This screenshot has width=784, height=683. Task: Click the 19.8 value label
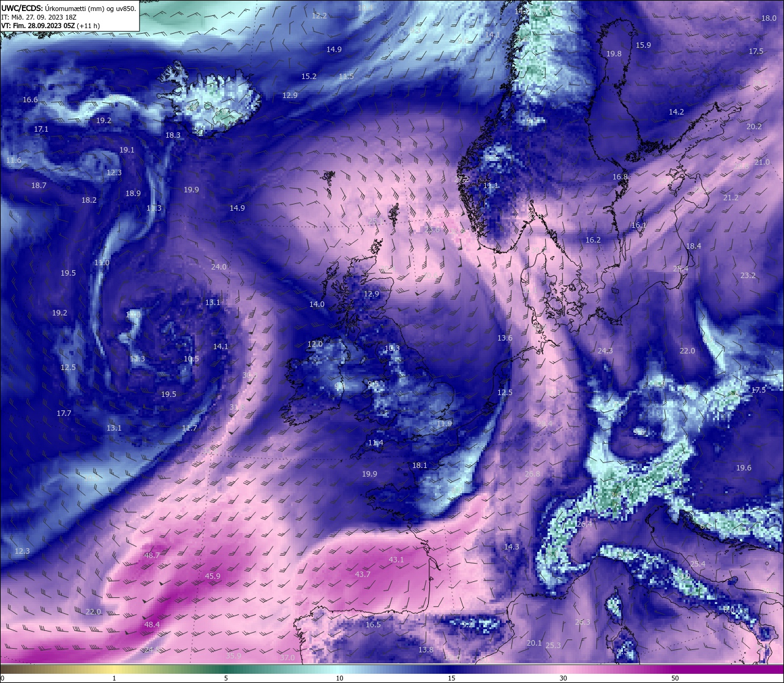614,54
